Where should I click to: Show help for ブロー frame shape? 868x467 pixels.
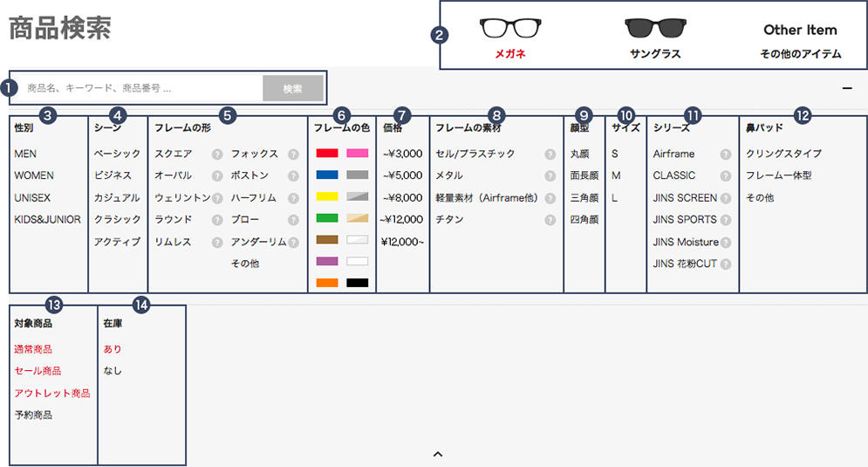tap(293, 220)
